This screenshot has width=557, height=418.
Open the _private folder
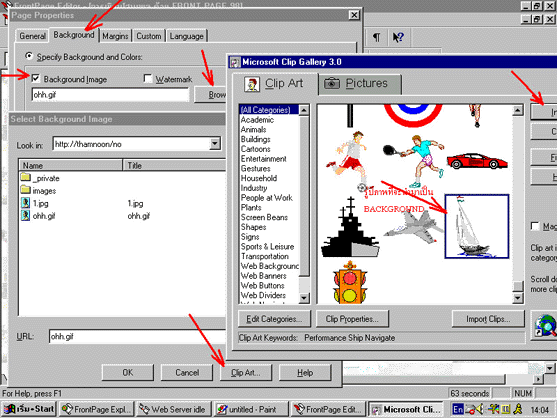pyautogui.click(x=40, y=178)
